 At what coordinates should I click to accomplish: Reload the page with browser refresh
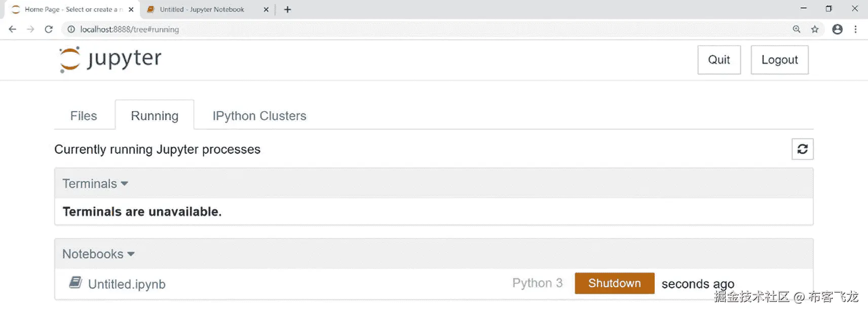(49, 29)
